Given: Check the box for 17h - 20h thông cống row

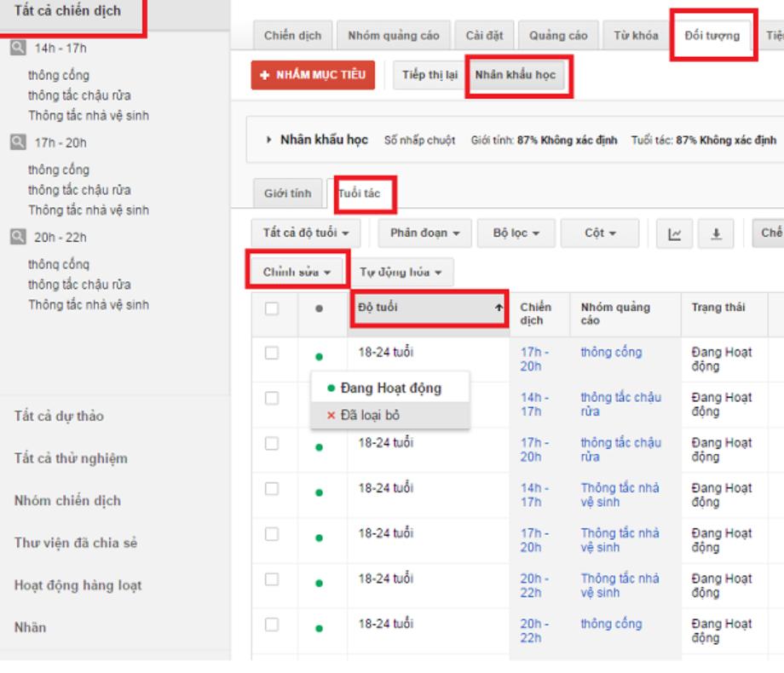Looking at the screenshot, I should coord(272,353).
